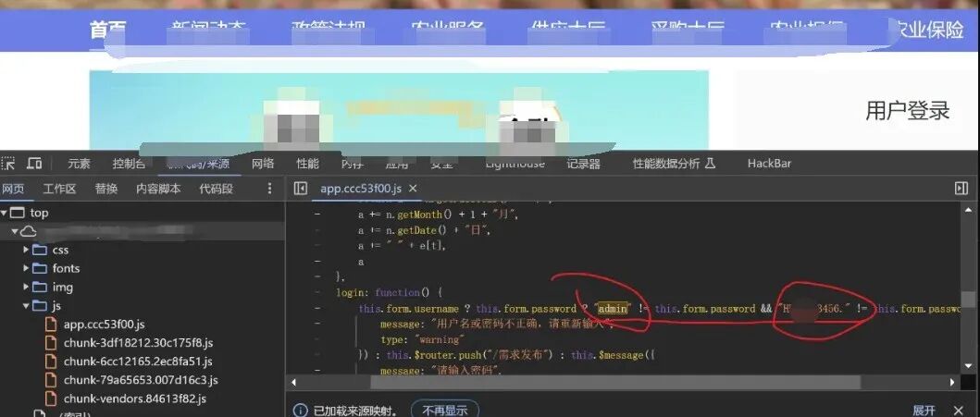Switch to the 网络 tab

(263, 164)
